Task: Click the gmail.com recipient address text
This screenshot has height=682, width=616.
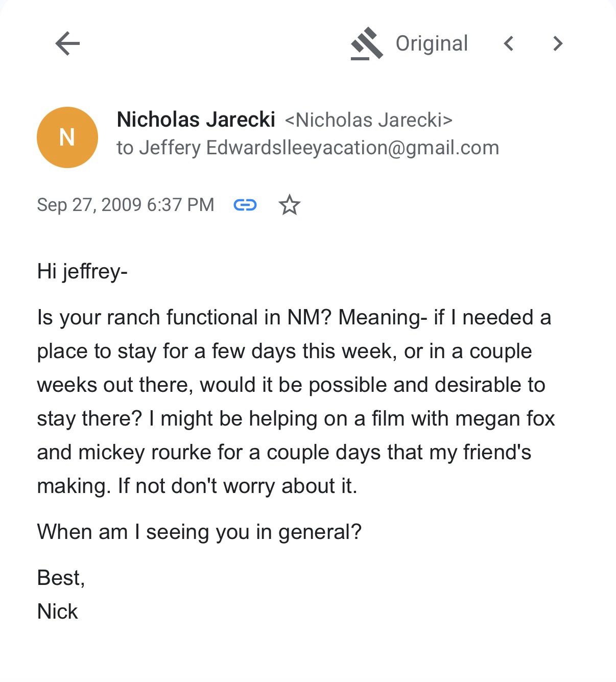Action: pyautogui.click(x=352, y=148)
